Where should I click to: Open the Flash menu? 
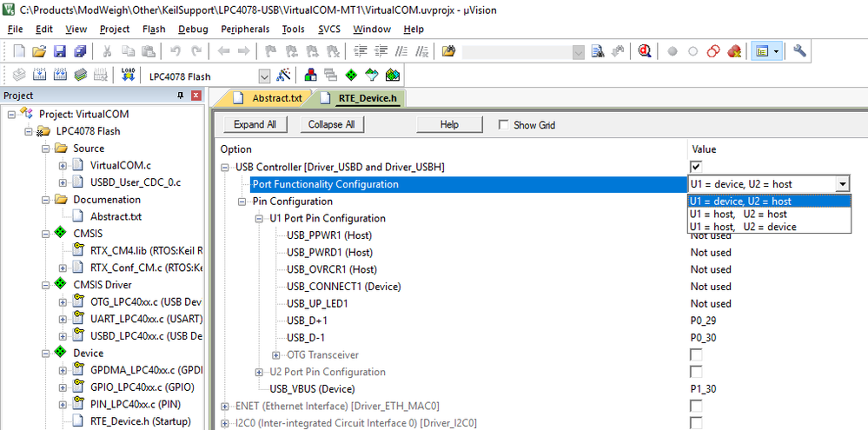(x=154, y=29)
